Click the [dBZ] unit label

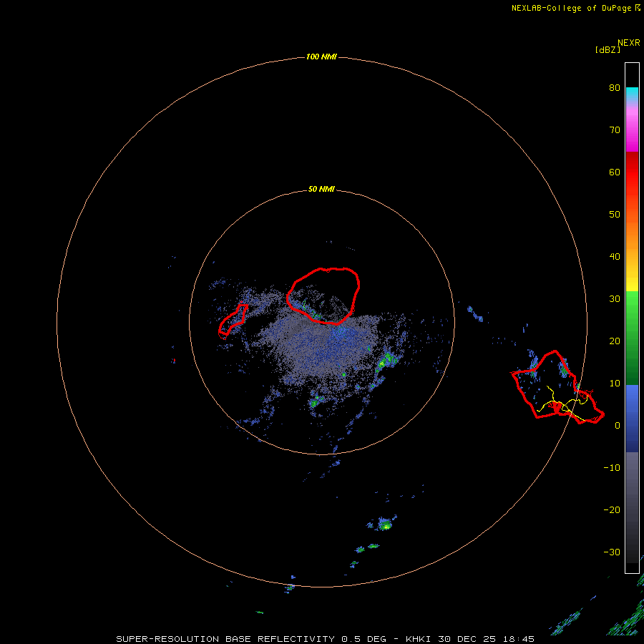pyautogui.click(x=608, y=50)
